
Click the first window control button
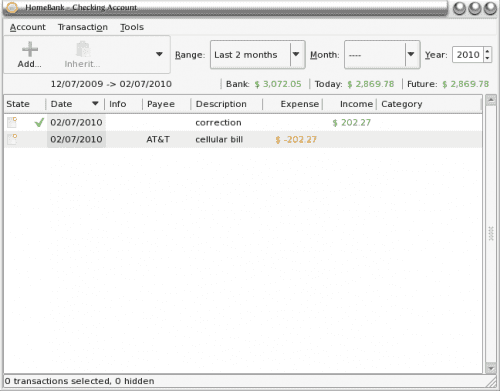pos(459,8)
